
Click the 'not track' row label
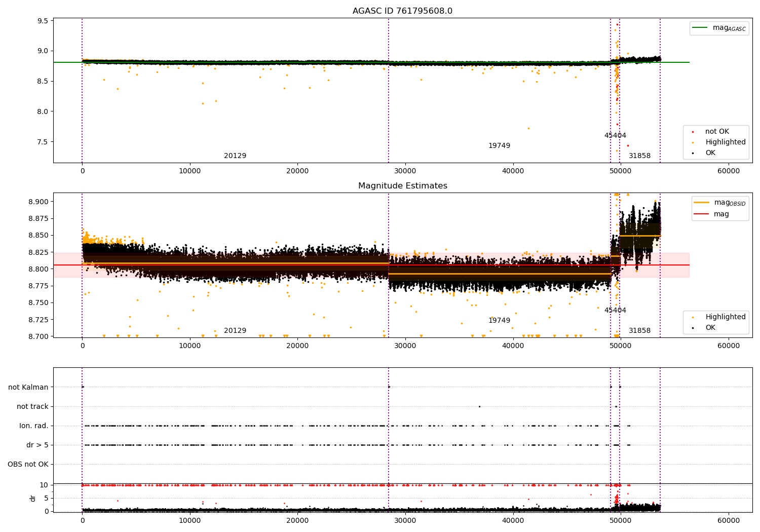click(32, 407)
